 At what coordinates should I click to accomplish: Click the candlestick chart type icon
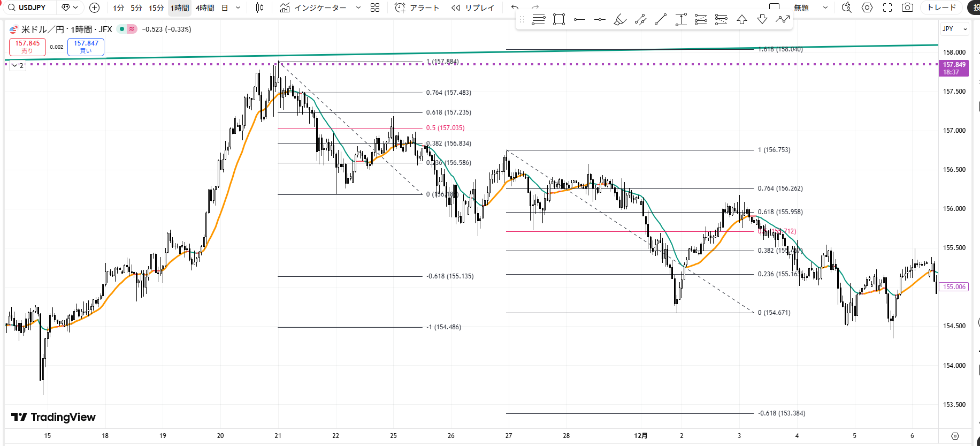(x=259, y=7)
